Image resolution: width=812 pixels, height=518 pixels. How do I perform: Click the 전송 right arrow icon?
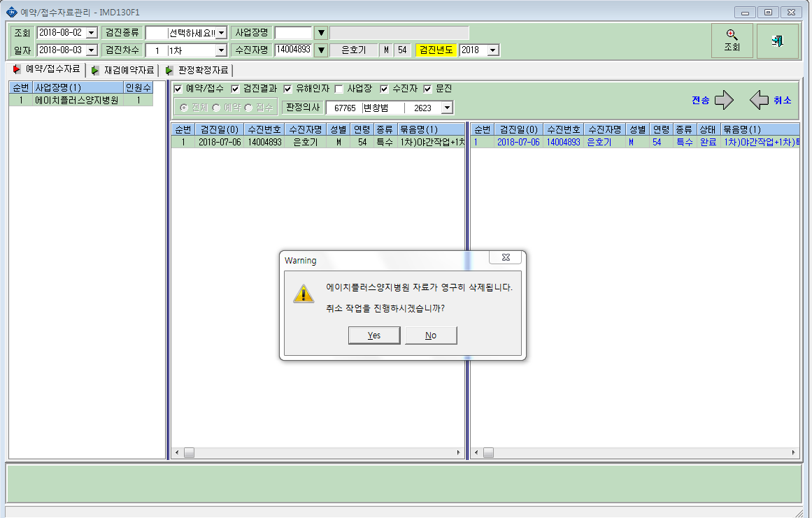click(724, 100)
